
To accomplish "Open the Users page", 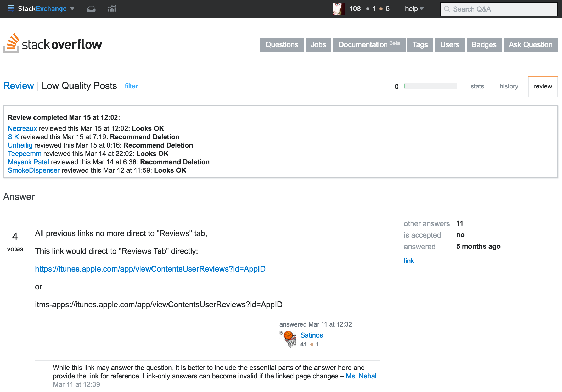I will tap(450, 45).
